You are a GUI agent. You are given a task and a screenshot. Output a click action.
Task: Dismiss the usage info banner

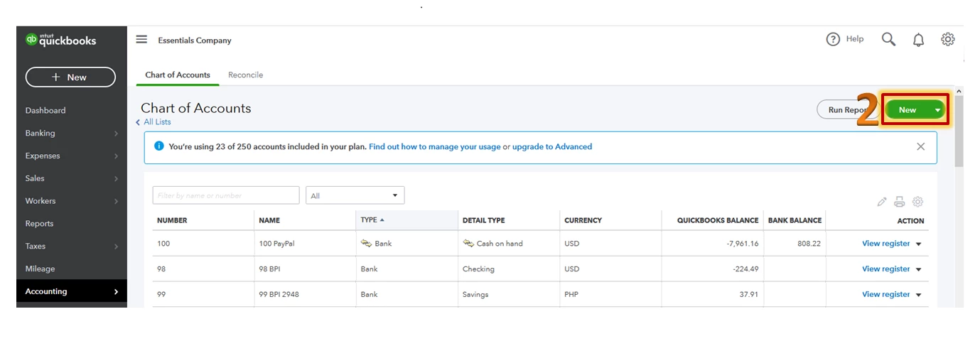coord(920,146)
